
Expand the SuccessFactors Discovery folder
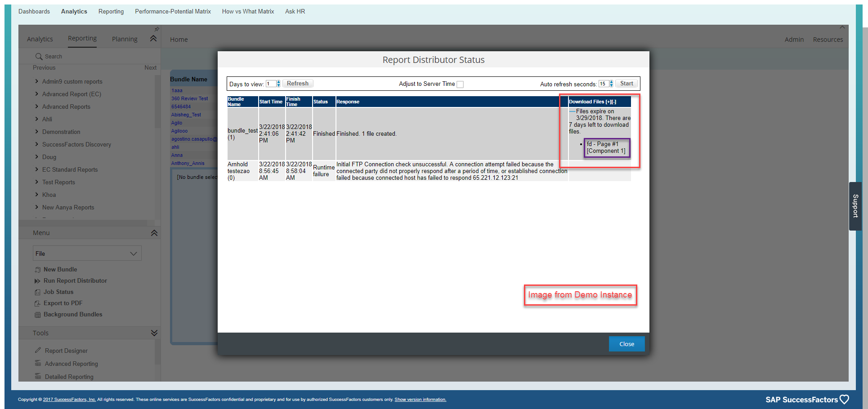coord(36,144)
